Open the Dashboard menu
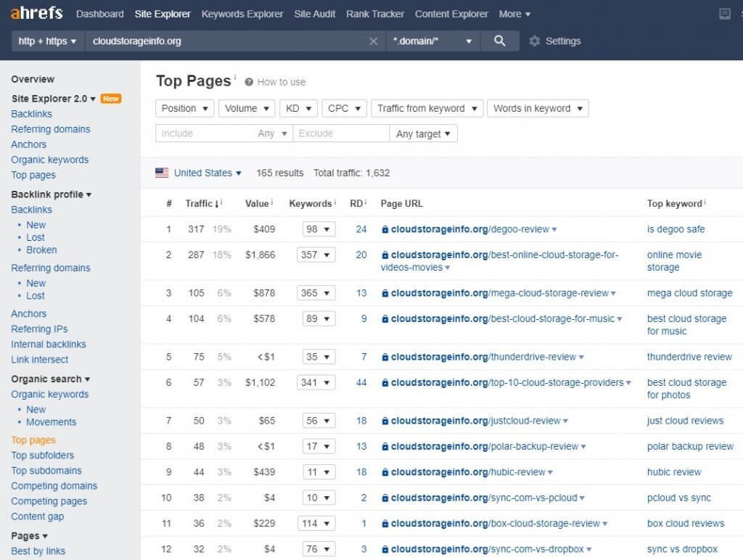The height and width of the screenshot is (560, 743). pyautogui.click(x=100, y=15)
